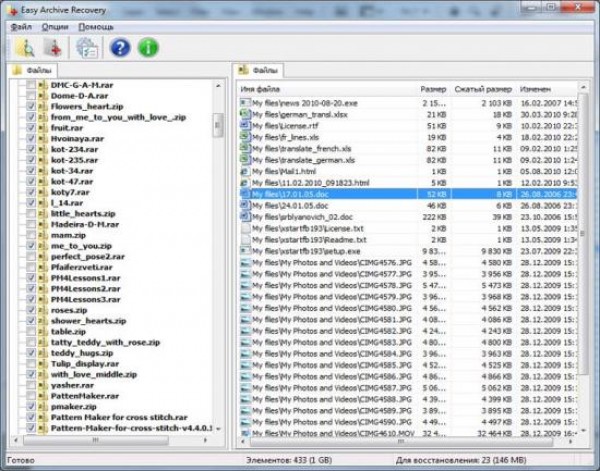Sort by Изменен column header
Image resolution: width=600 pixels, height=471 pixels.
[546, 89]
